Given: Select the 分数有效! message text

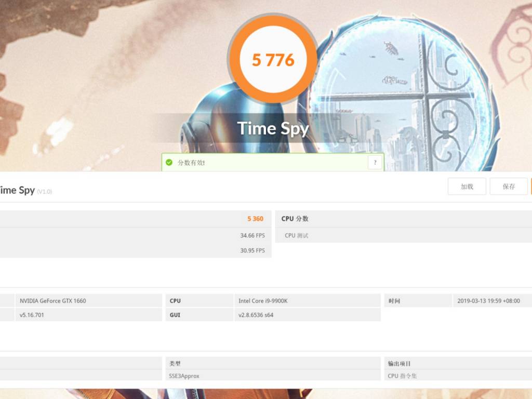Looking at the screenshot, I should 191,163.
